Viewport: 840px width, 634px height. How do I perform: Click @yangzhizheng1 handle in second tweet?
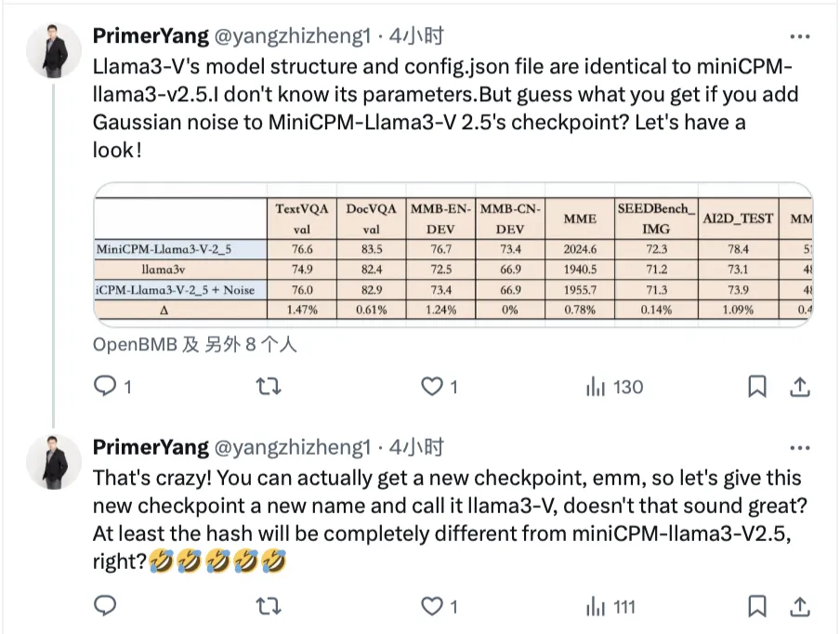pyautogui.click(x=293, y=446)
